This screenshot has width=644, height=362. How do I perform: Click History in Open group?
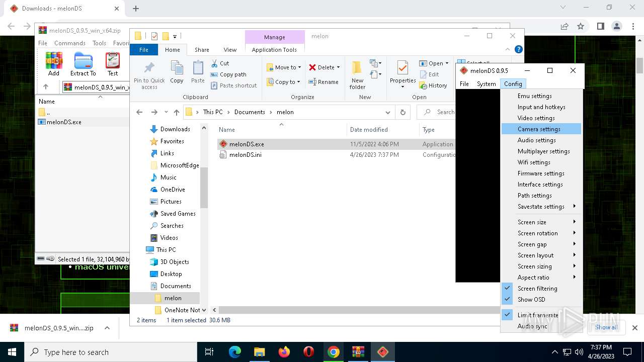pos(433,85)
